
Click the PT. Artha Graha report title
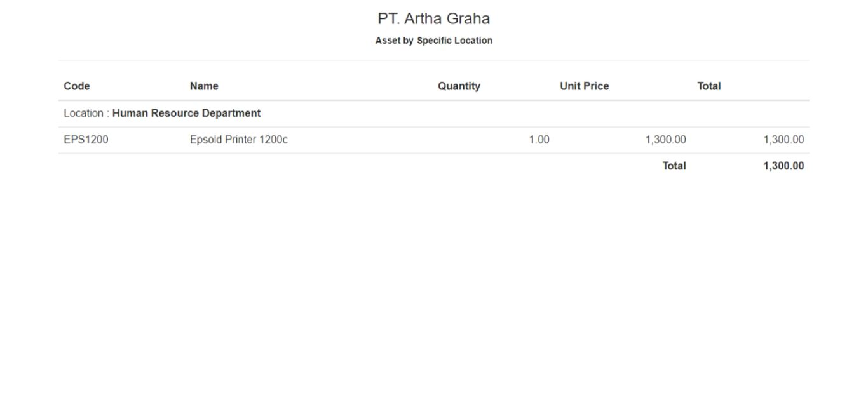coord(433,19)
